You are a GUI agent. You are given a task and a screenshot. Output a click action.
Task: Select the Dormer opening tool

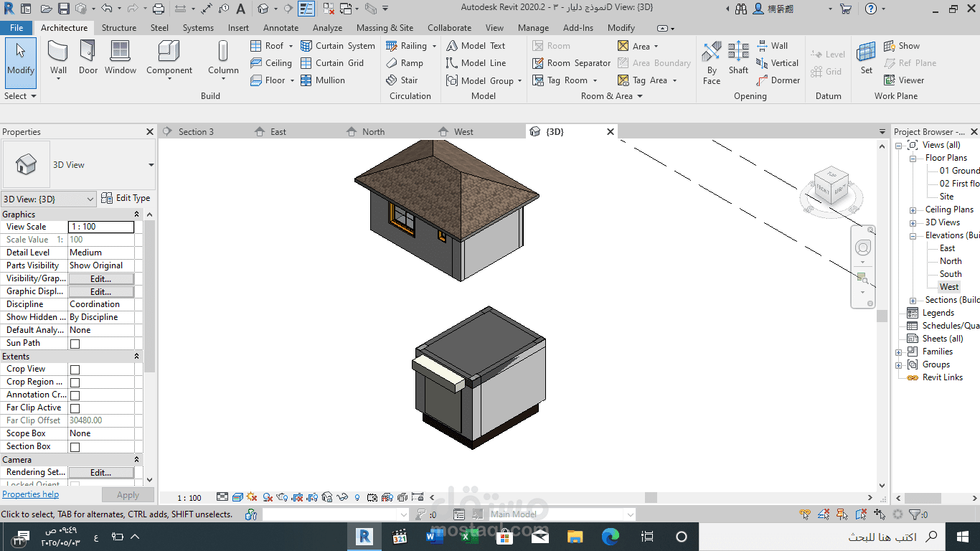coord(778,80)
